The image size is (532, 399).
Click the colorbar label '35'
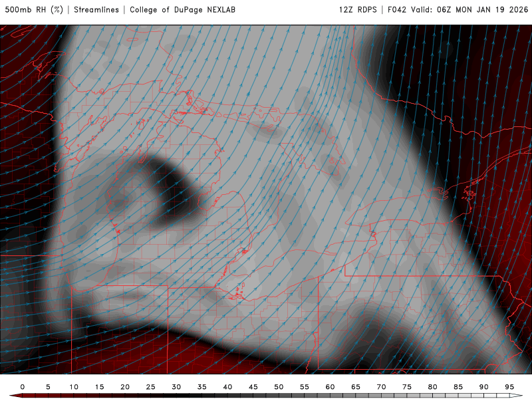(202, 387)
